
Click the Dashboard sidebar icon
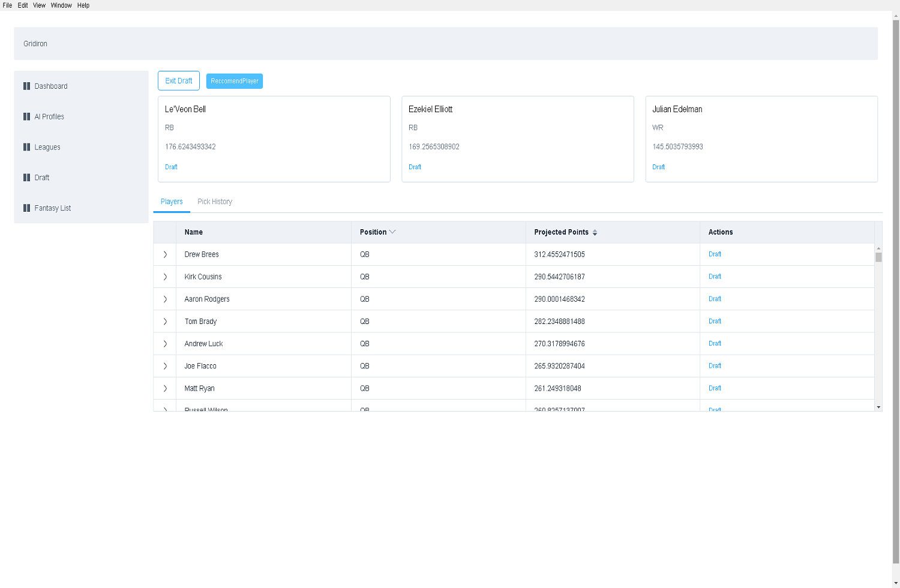point(26,86)
